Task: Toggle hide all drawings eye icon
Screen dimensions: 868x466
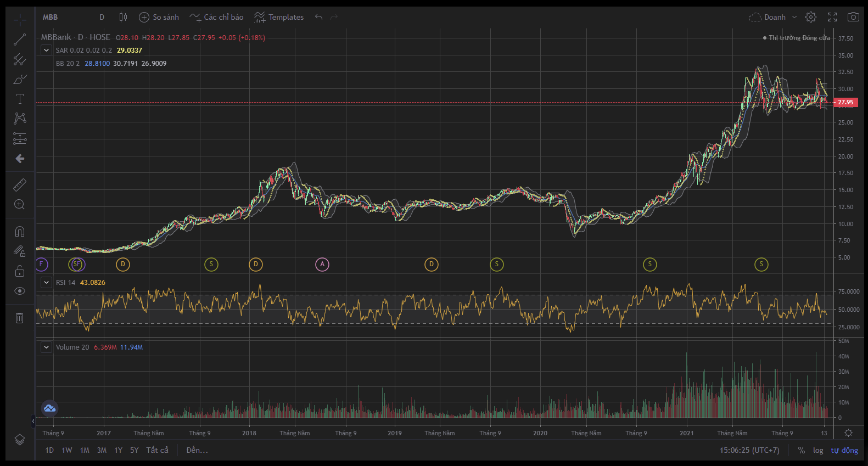Action: (20, 291)
